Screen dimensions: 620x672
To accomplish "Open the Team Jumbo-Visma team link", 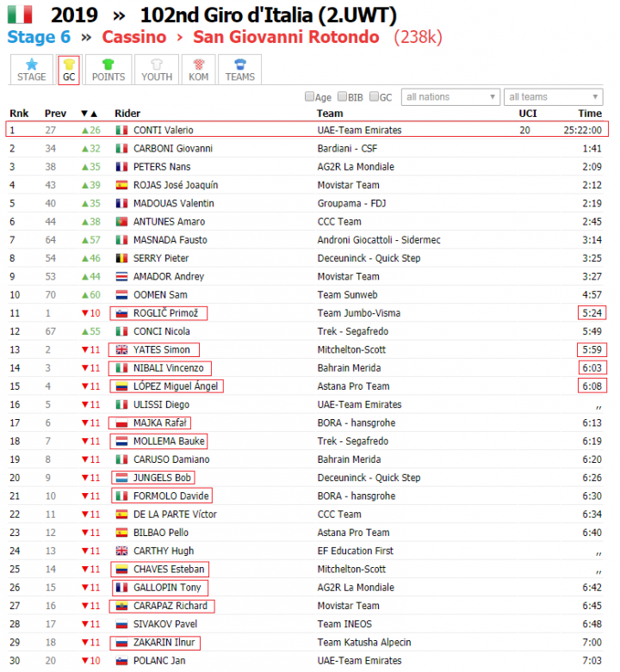I will (359, 313).
